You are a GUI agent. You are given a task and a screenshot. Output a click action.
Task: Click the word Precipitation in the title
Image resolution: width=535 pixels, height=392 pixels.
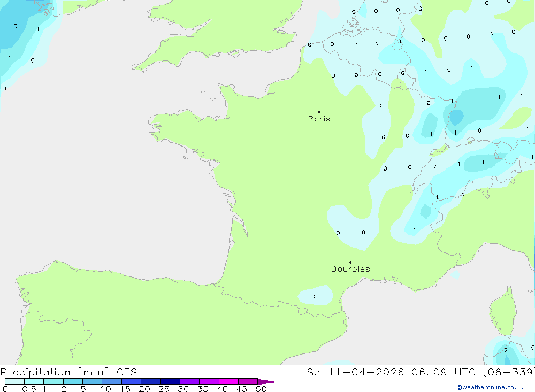coord(35,372)
